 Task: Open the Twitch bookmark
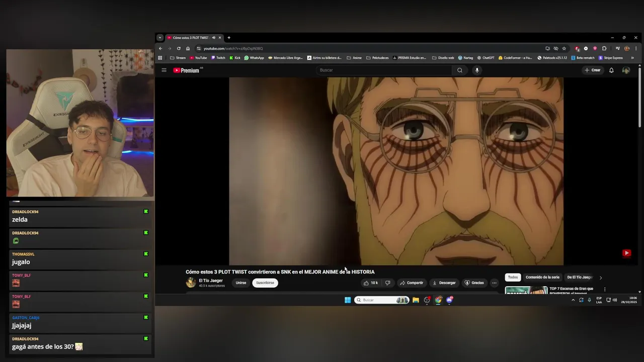click(218, 58)
